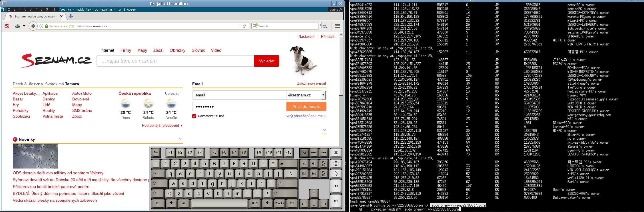The height and width of the screenshot is (212, 644).
Task: Click the blue extension icon beside search box
Action: point(325,26)
